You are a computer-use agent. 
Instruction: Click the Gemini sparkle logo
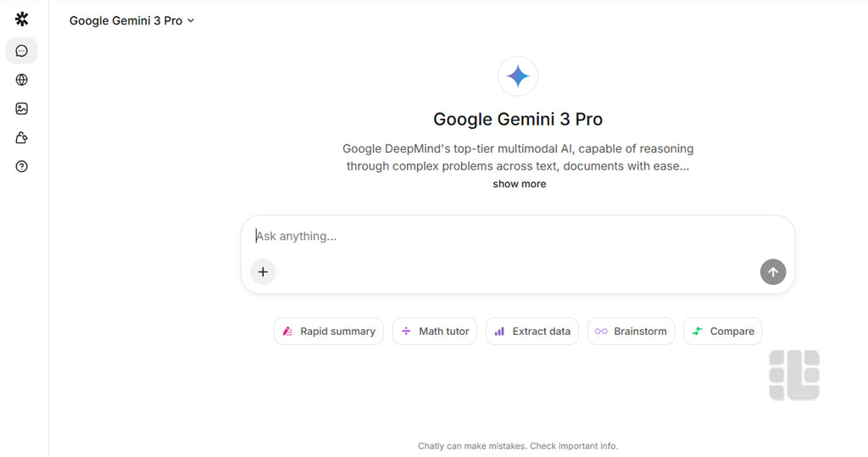click(x=518, y=76)
